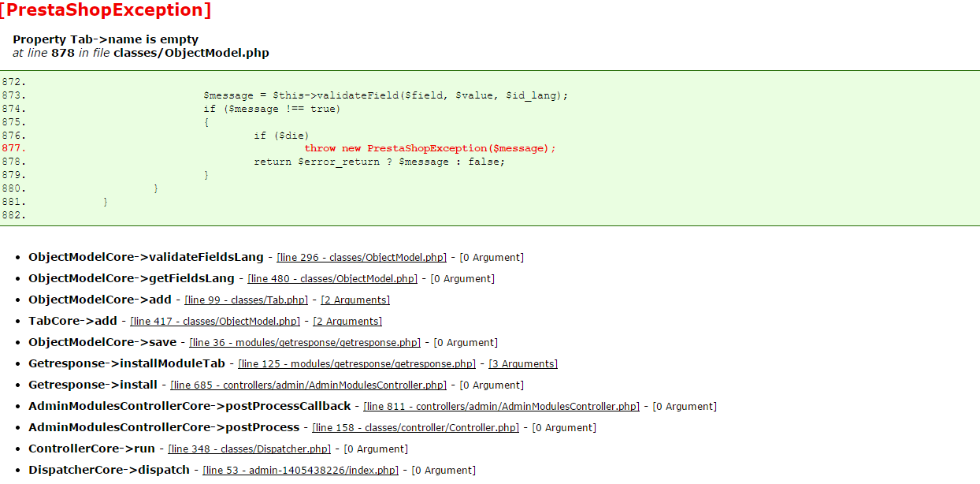The height and width of the screenshot is (484, 980).
Task: Open link line 99 - classes/Tab.php
Action: tap(246, 300)
